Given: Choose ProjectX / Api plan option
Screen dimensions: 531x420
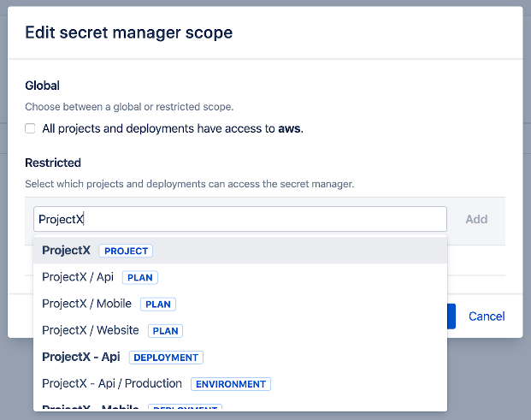Looking at the screenshot, I should 240,277.
